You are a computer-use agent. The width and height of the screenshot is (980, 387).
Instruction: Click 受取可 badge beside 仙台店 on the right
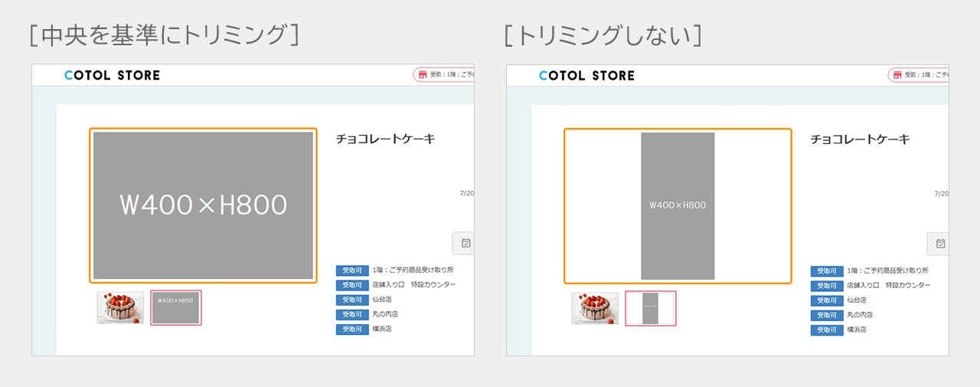[827, 300]
